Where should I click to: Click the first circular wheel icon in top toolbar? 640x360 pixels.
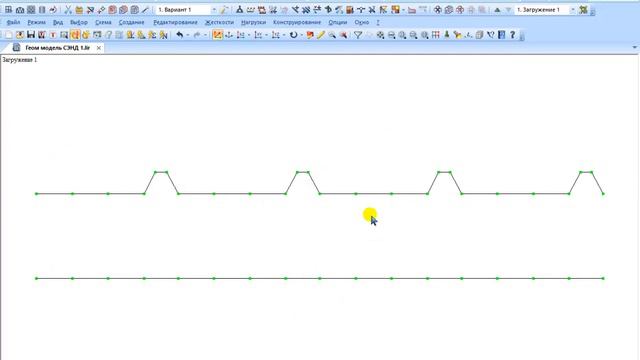(438, 9)
